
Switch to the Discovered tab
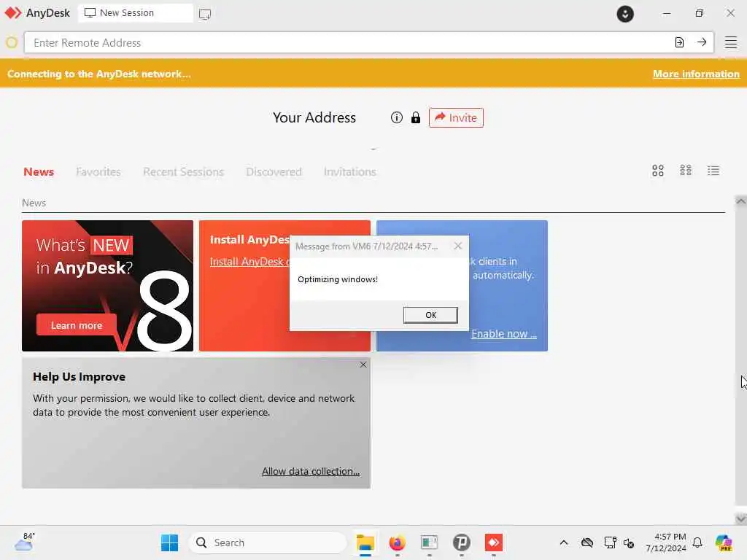coord(274,172)
